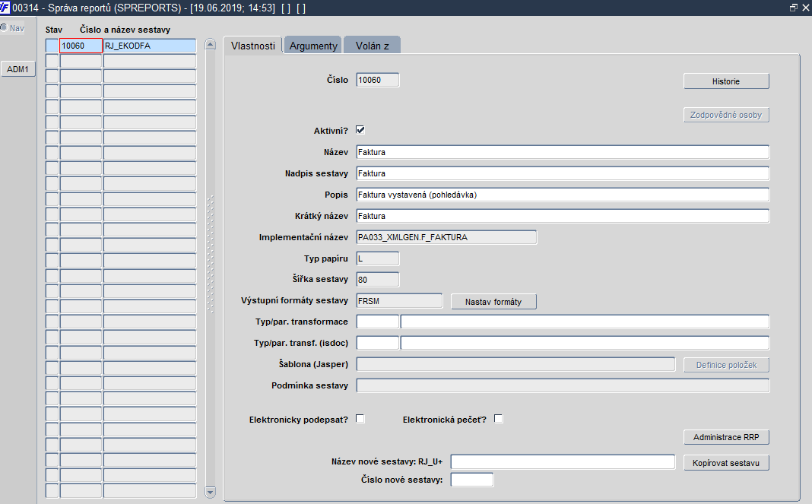The width and height of the screenshot is (812, 504).
Task: Click Kopírovat sestavu button
Action: pyautogui.click(x=726, y=463)
